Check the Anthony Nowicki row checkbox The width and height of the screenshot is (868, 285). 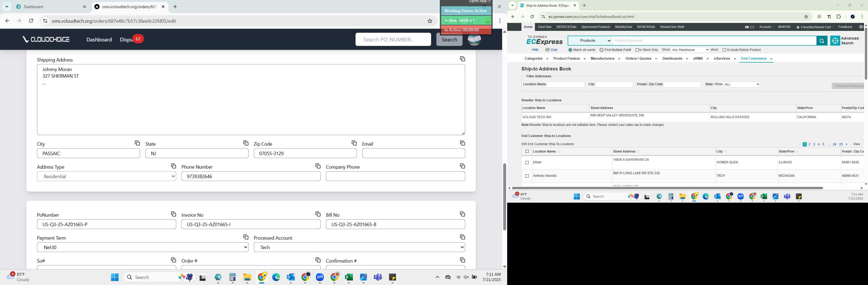pyautogui.click(x=527, y=176)
